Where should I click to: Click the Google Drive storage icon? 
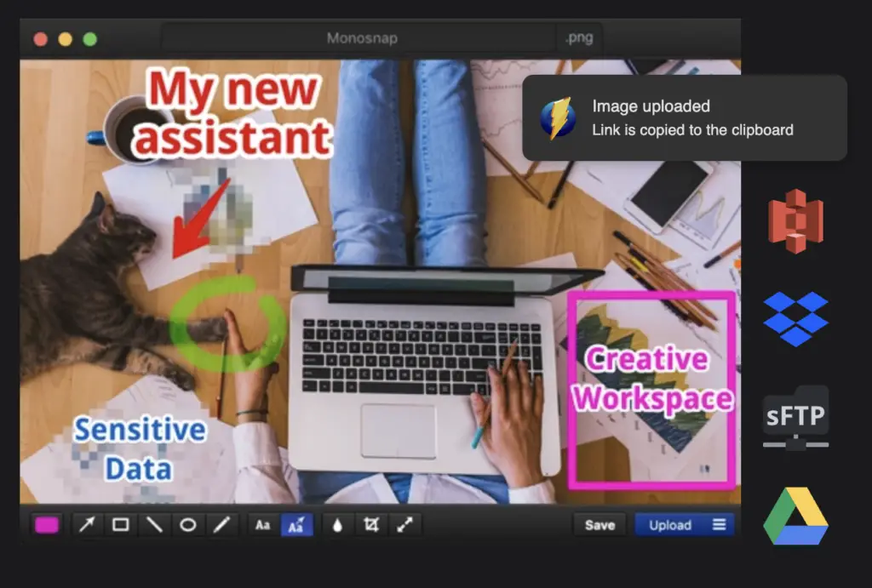coord(796,517)
